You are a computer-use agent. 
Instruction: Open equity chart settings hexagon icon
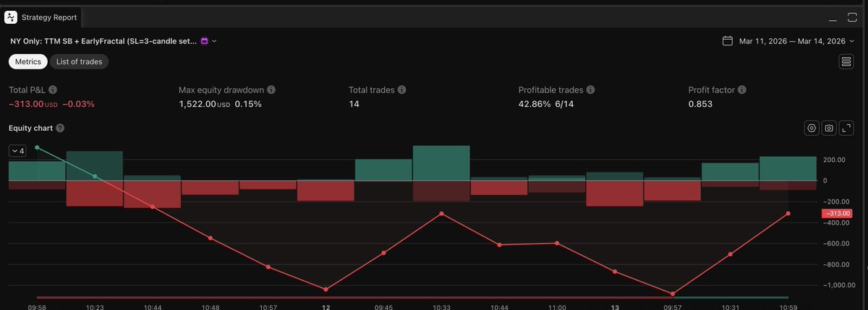click(812, 128)
